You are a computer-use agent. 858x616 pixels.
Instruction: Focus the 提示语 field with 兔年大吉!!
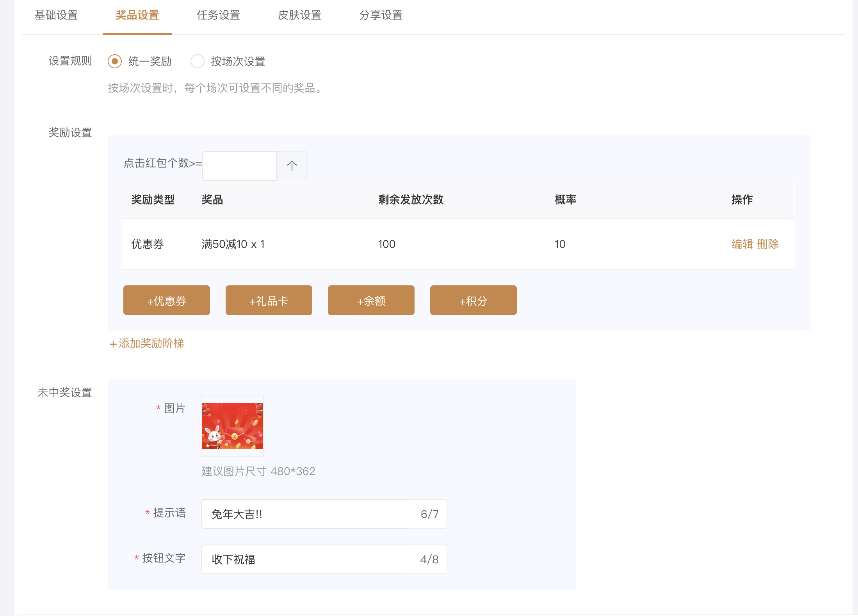324,514
